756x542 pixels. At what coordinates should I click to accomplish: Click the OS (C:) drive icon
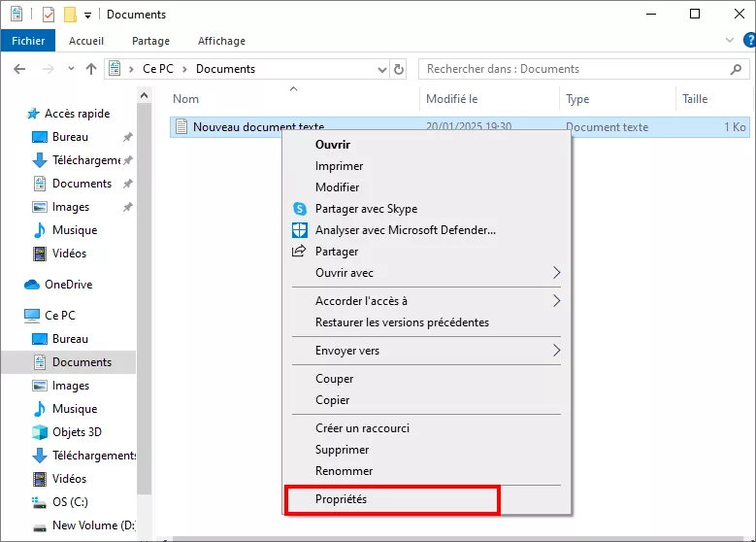39,502
